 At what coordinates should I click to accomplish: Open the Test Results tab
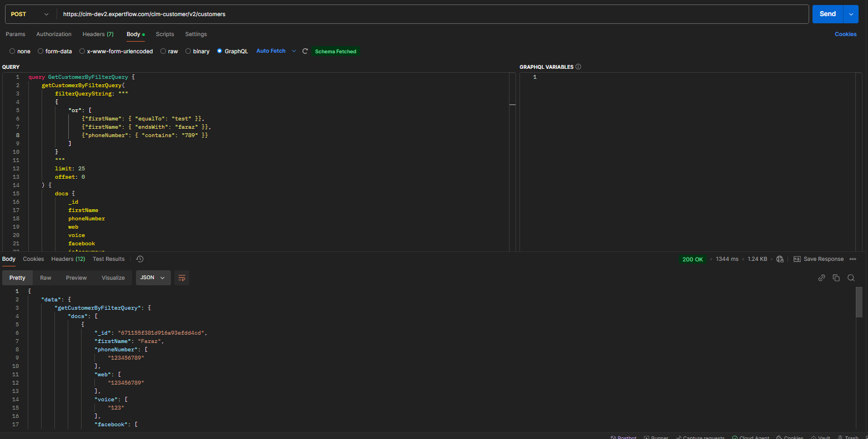click(x=109, y=259)
